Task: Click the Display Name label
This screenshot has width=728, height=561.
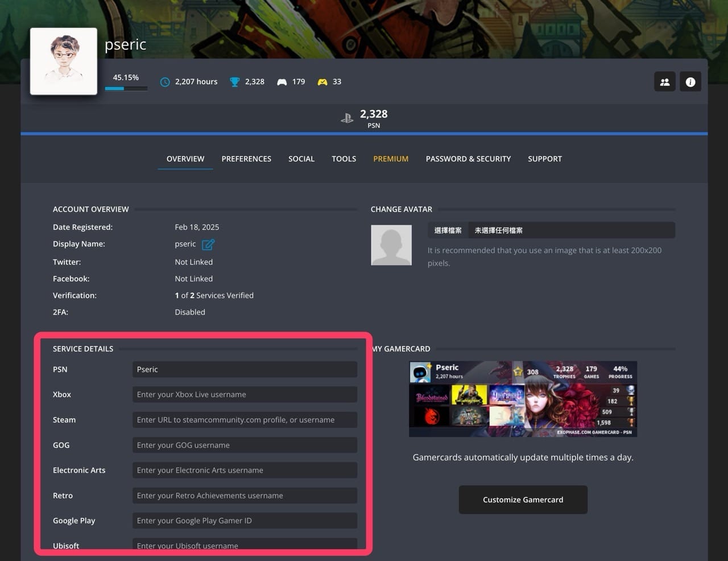Action: click(x=79, y=244)
